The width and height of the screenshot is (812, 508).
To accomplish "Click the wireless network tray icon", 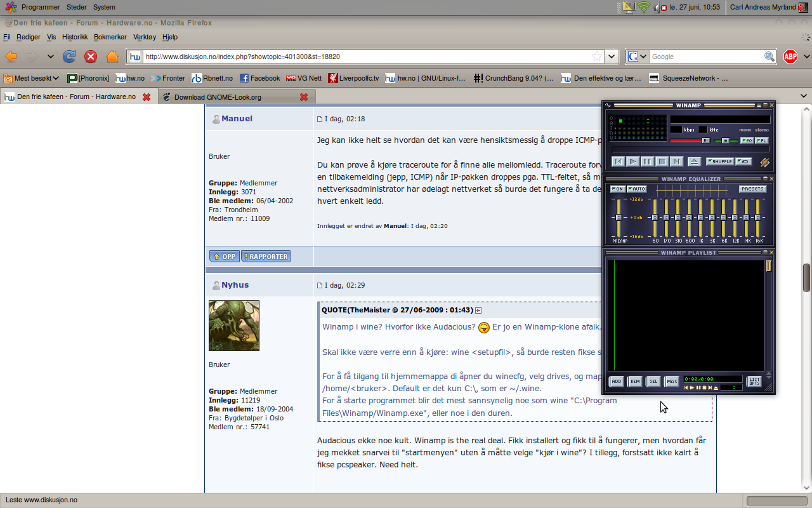I will pyautogui.click(x=644, y=7).
